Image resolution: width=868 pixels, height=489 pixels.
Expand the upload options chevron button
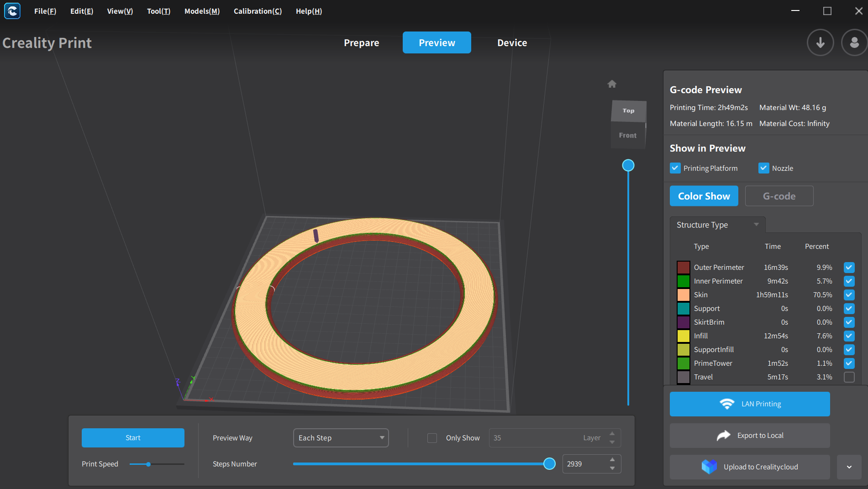849,467
